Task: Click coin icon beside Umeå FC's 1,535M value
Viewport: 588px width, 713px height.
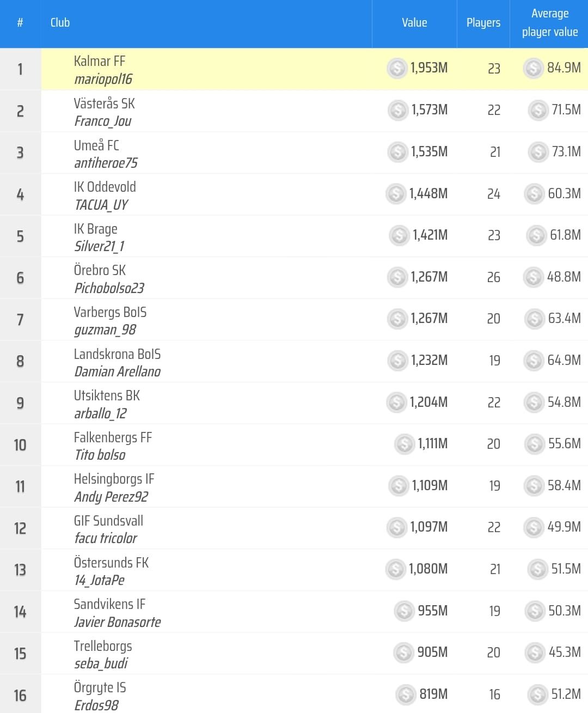Action: point(397,152)
